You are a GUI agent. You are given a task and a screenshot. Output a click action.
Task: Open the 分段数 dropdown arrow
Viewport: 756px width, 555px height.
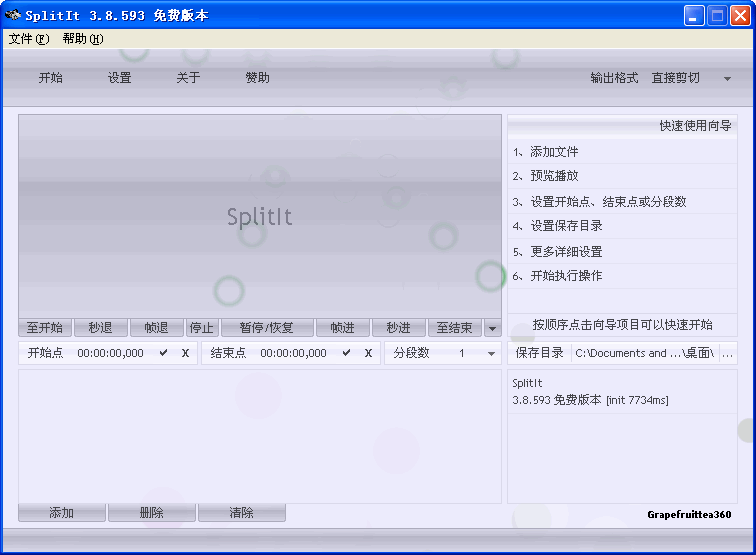[x=491, y=353]
